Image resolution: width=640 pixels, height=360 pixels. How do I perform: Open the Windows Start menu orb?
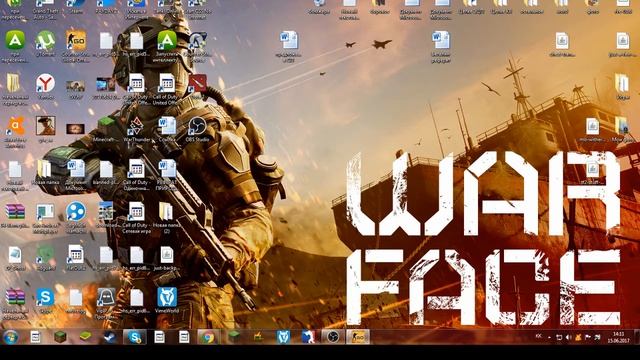click(x=11, y=337)
